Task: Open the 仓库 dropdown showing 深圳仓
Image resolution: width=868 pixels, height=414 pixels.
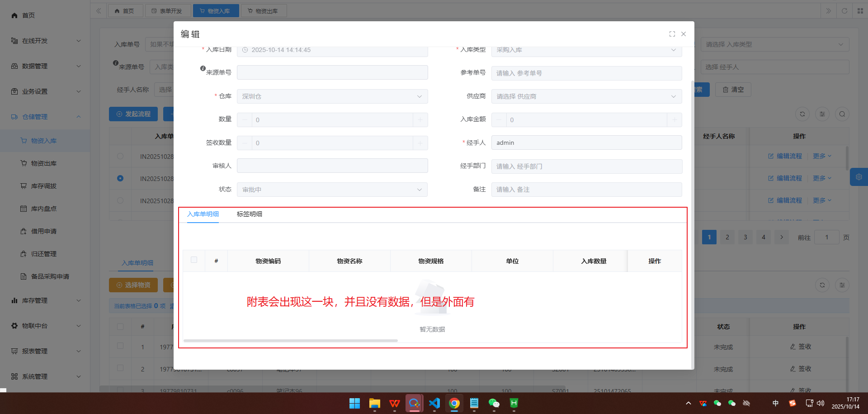Action: point(332,96)
